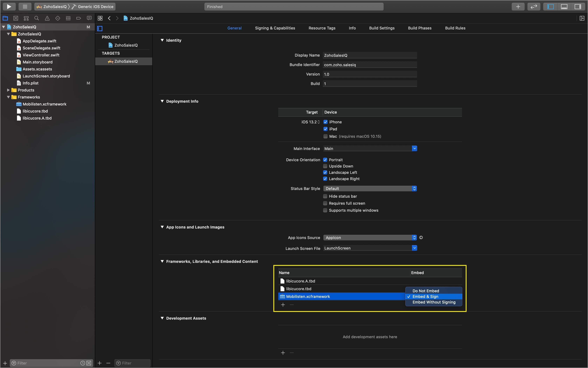Filter navigator by recent files clock icon
Image resolution: width=588 pixels, height=368 pixels.
tap(83, 363)
